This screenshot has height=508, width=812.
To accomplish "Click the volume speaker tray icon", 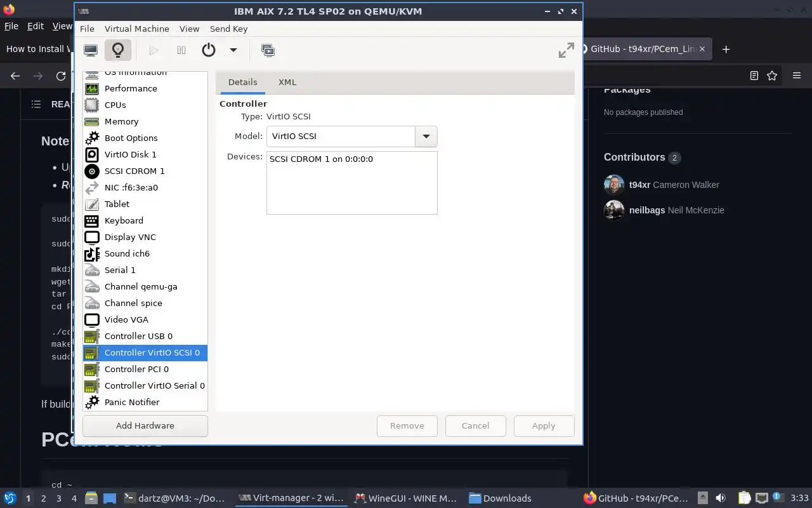I will (720, 498).
